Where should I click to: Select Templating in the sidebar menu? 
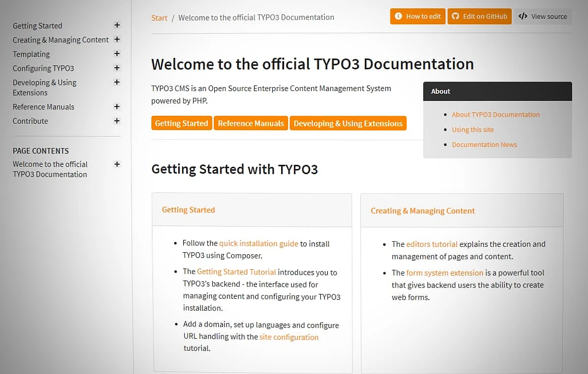click(x=31, y=54)
